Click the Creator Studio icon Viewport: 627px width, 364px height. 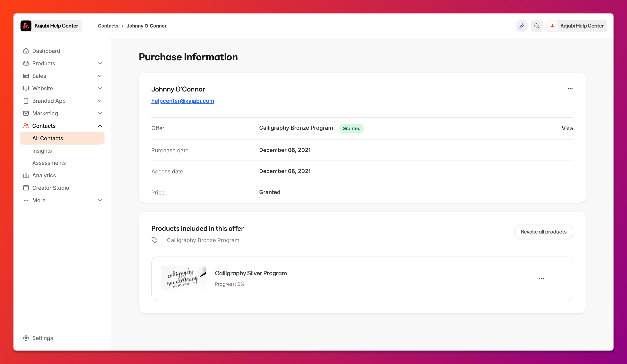tap(26, 188)
